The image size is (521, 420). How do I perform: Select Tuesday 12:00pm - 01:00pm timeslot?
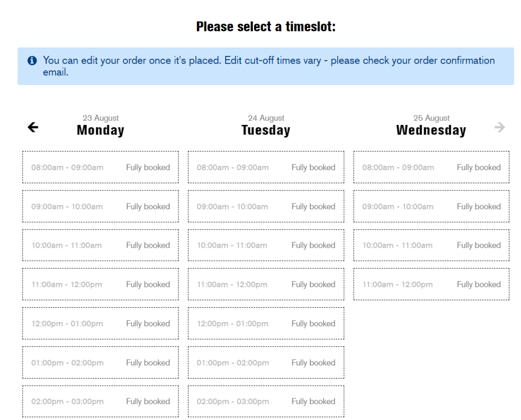266,324
